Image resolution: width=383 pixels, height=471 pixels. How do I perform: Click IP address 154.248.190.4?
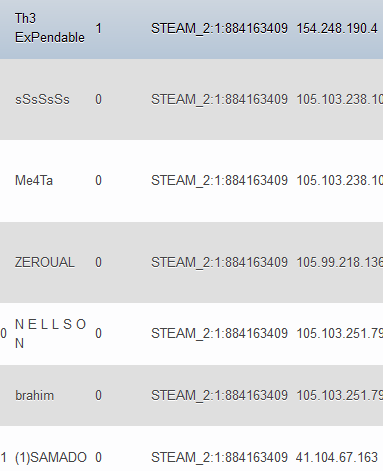337,28
